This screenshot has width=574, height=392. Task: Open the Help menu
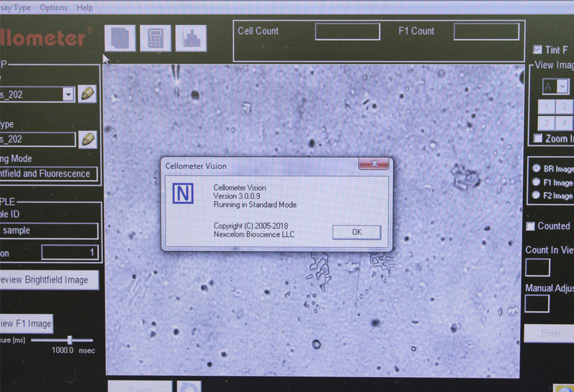point(85,8)
